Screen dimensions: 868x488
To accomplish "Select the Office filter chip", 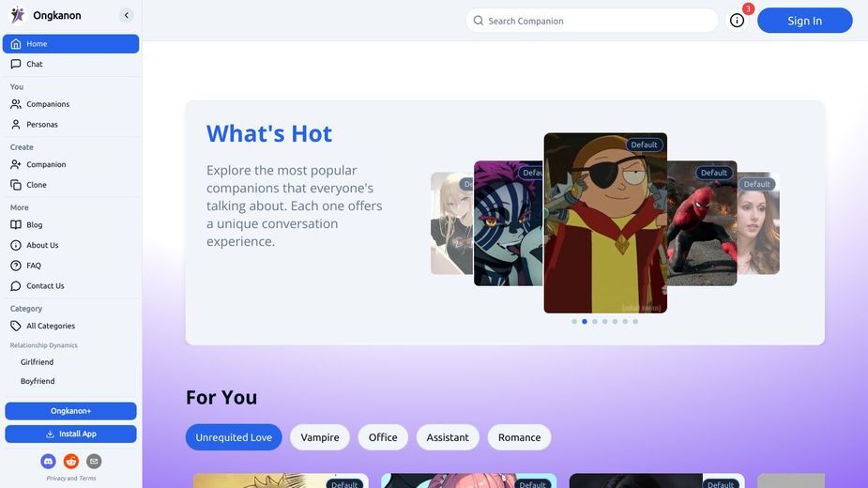I will coord(383,437).
